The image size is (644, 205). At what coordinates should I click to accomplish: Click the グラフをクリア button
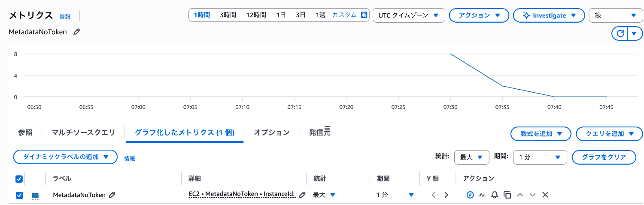click(605, 157)
